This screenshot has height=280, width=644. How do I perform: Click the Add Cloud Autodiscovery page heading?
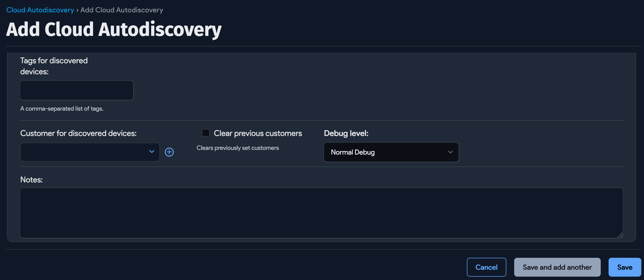[x=114, y=29]
